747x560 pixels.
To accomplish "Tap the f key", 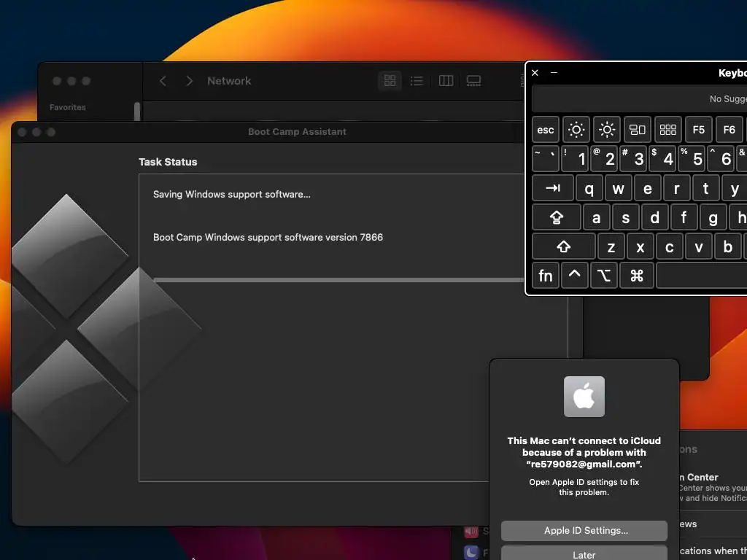I will coord(684,217).
